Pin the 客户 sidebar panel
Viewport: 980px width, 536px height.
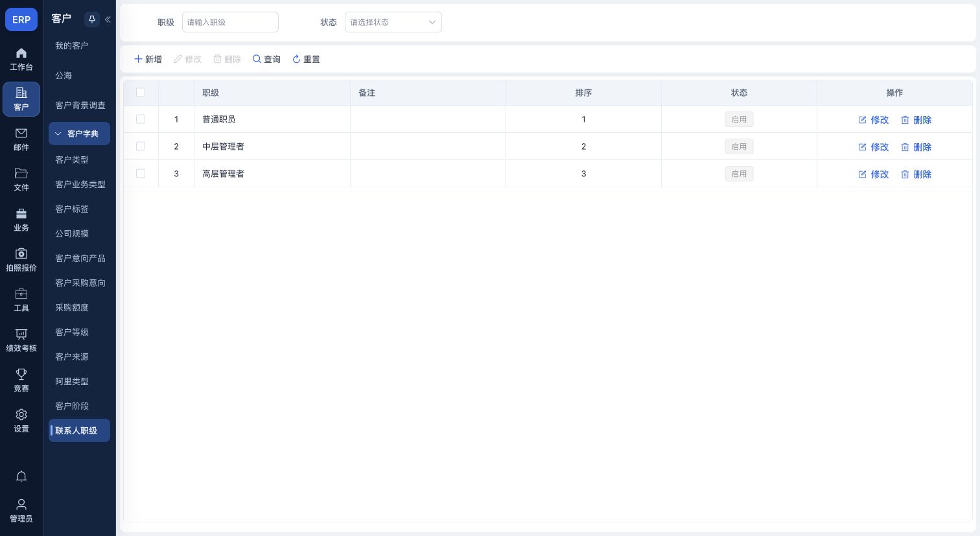[x=92, y=19]
